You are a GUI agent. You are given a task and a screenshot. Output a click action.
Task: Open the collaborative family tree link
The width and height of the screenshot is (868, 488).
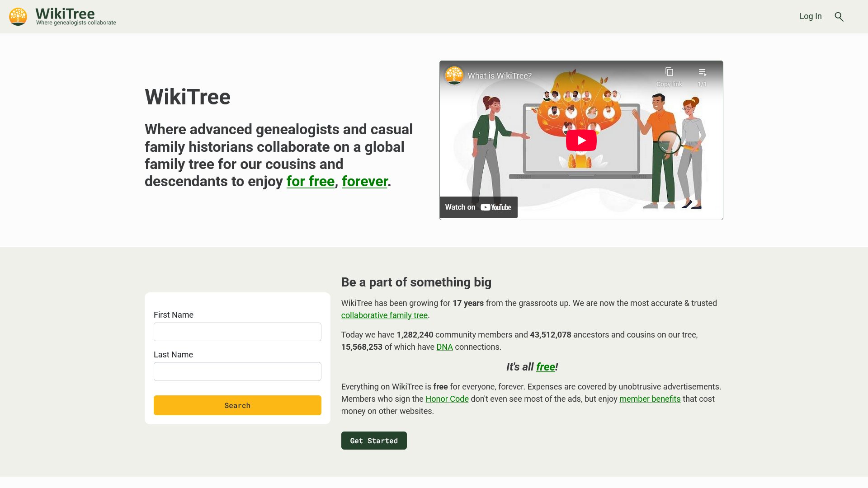click(x=384, y=315)
